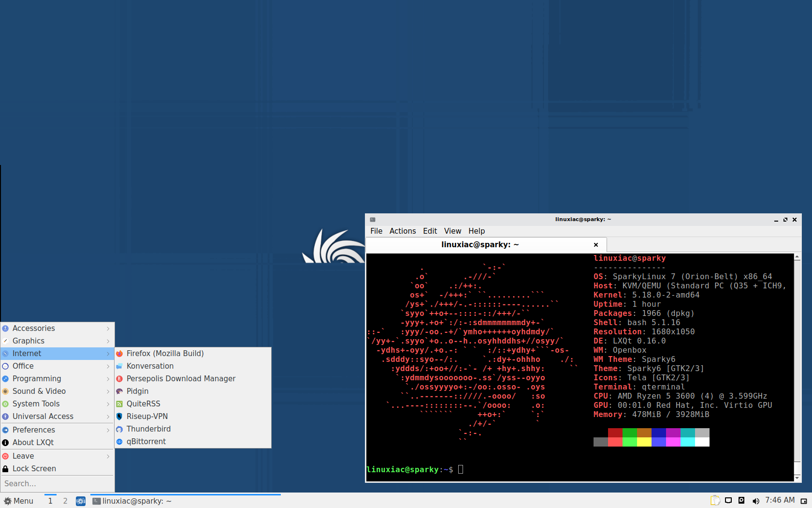812x508 pixels.
Task: Switch to desktop 1 in pager
Action: pos(50,501)
